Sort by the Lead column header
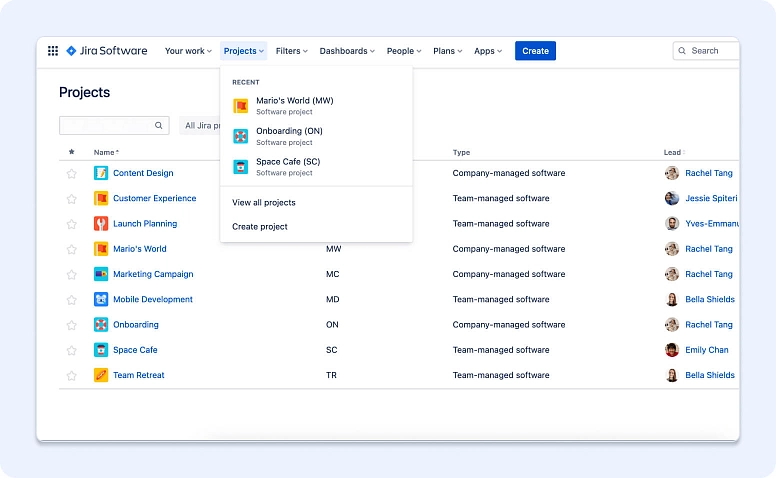Viewport: 776px width, 478px height. click(x=674, y=152)
